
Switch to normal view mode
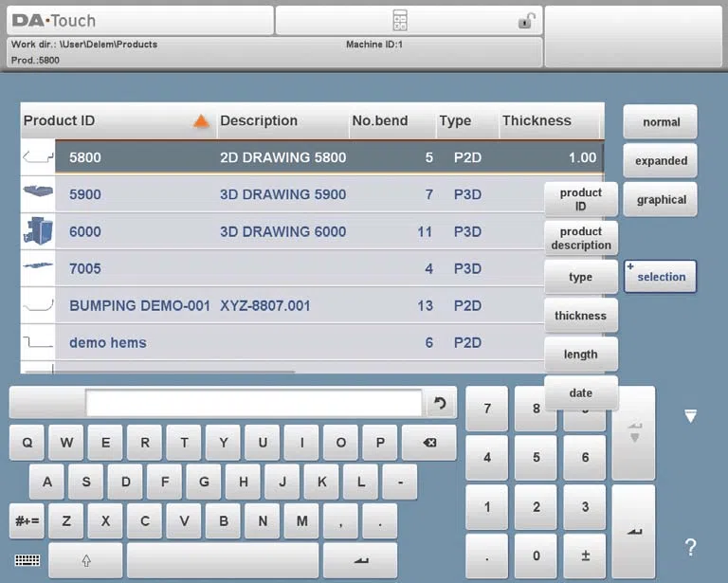pos(660,122)
